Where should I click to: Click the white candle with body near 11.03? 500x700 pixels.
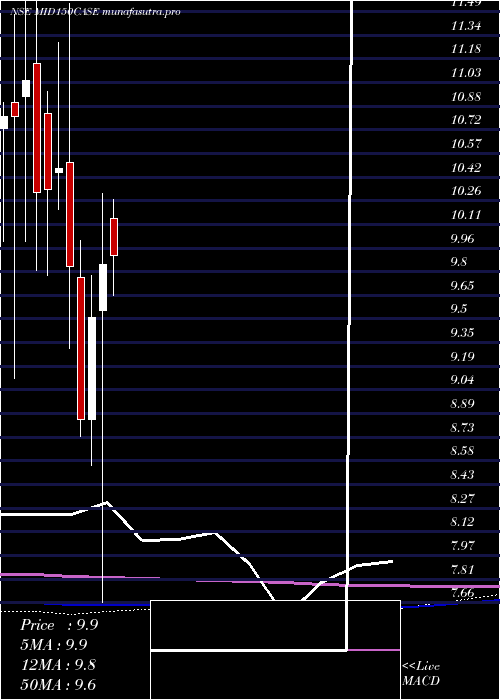(26, 88)
